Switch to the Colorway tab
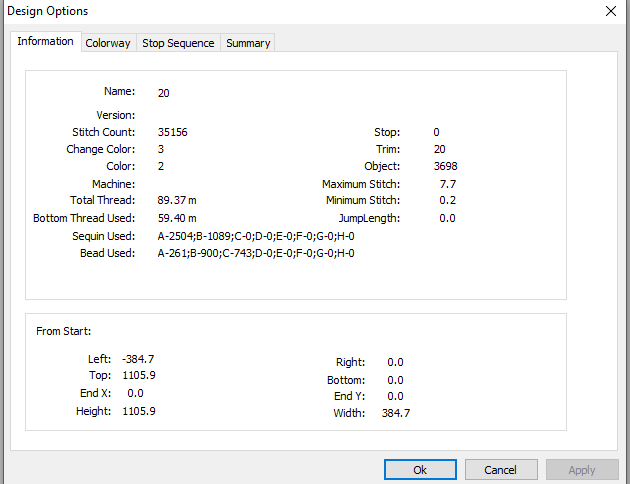This screenshot has width=630, height=484. click(108, 43)
